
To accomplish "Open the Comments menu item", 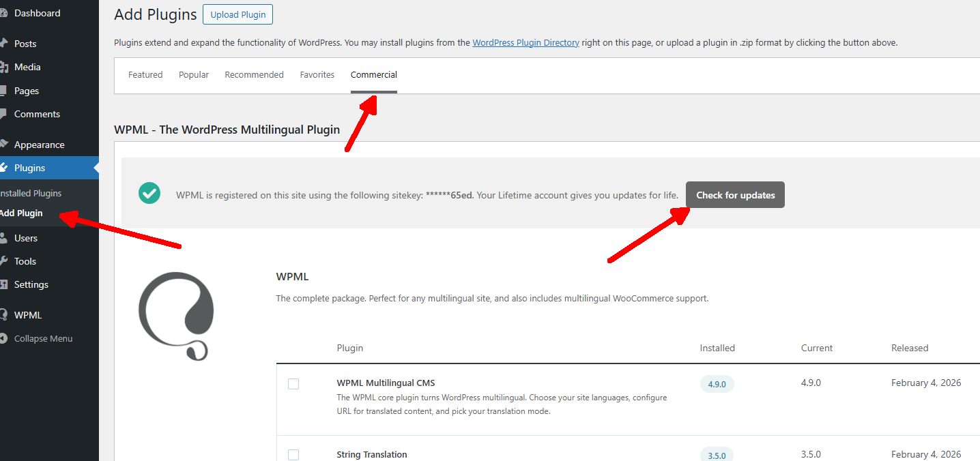I will click(x=37, y=114).
